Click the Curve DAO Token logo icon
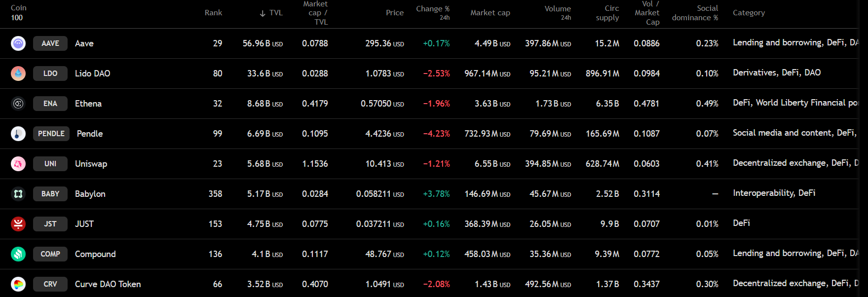 pyautogui.click(x=18, y=284)
